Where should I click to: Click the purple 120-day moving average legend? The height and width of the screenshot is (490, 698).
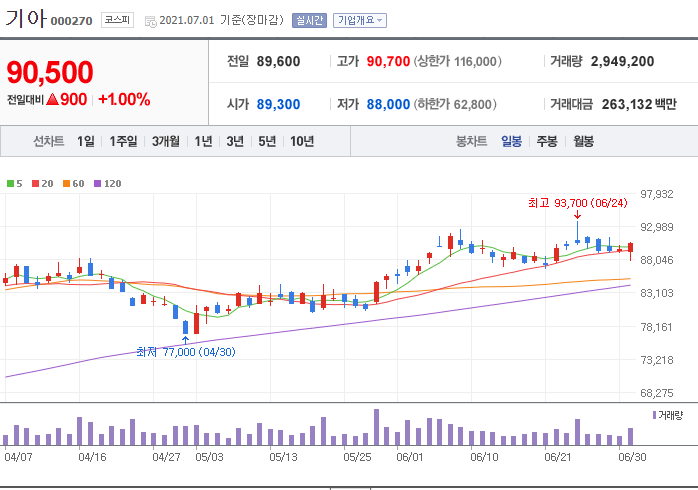tap(108, 183)
